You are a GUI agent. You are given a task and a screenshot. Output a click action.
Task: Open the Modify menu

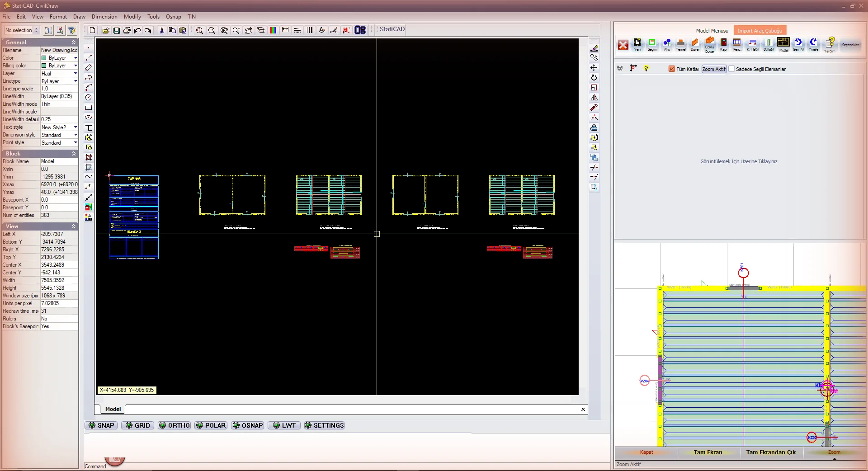point(132,17)
